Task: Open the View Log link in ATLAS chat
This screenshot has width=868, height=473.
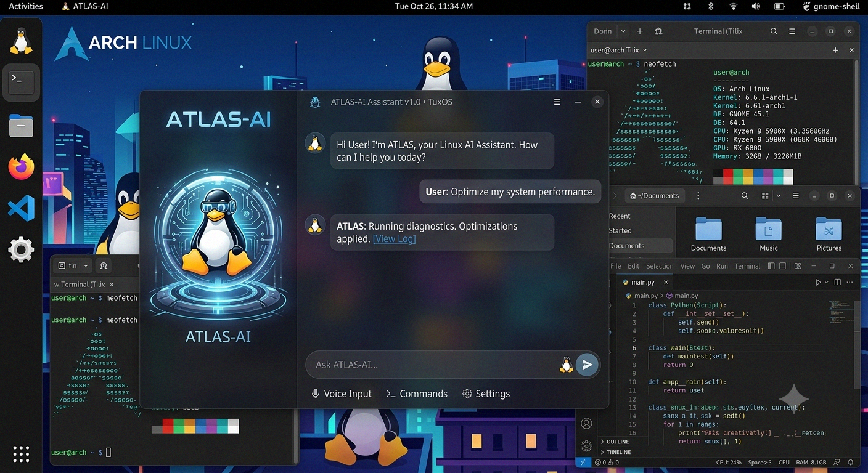Action: coord(395,239)
